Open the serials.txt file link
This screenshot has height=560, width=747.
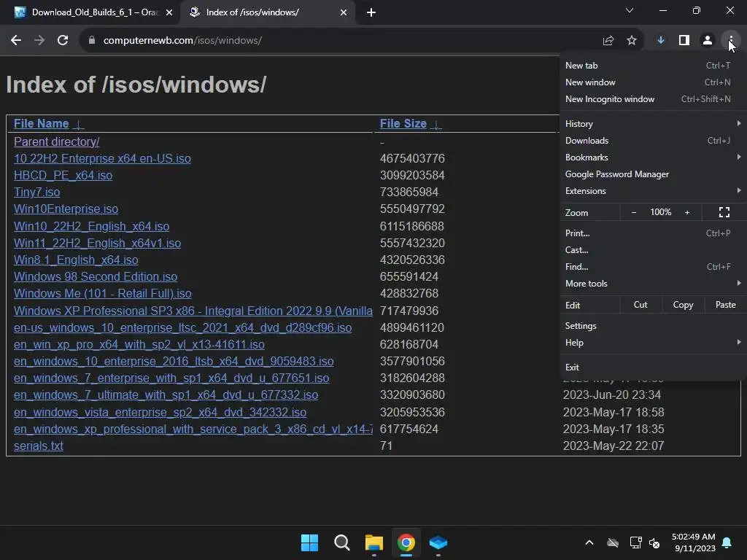[x=39, y=446]
